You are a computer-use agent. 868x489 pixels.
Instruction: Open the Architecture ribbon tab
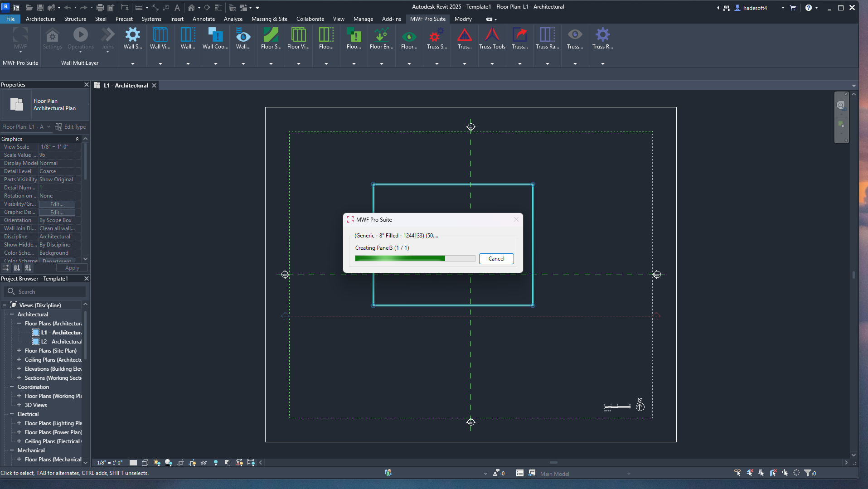point(40,19)
